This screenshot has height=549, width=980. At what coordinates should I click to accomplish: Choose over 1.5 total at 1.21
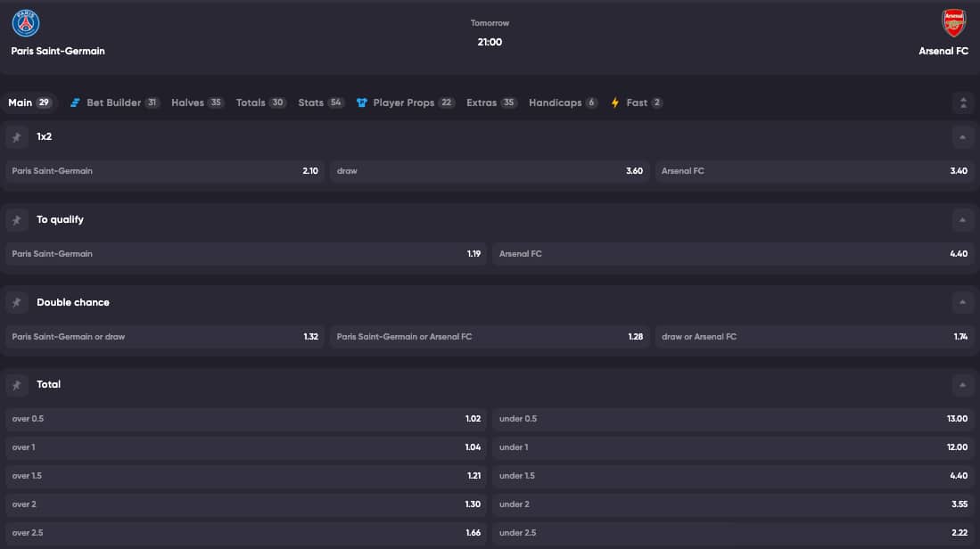(x=246, y=476)
